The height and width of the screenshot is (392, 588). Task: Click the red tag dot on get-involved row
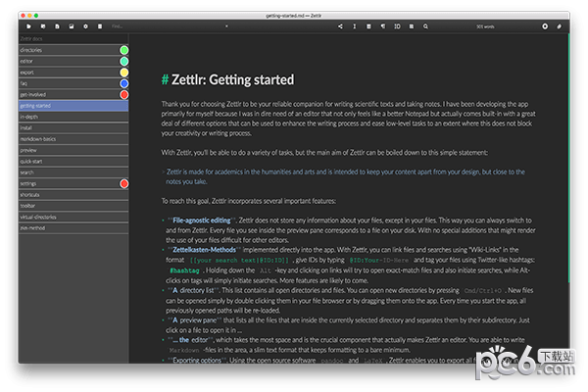tap(124, 94)
